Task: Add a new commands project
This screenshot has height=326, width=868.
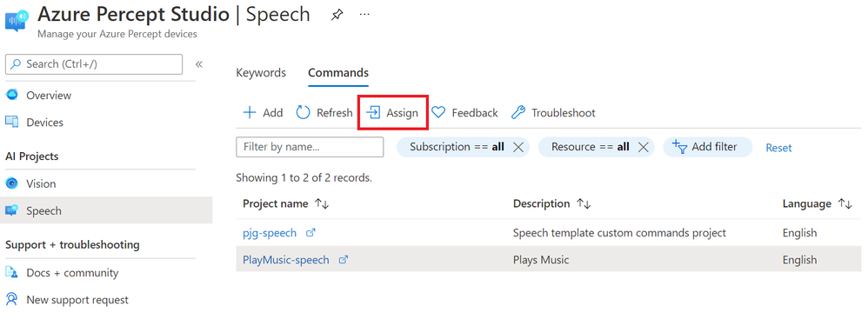Action: 263,113
